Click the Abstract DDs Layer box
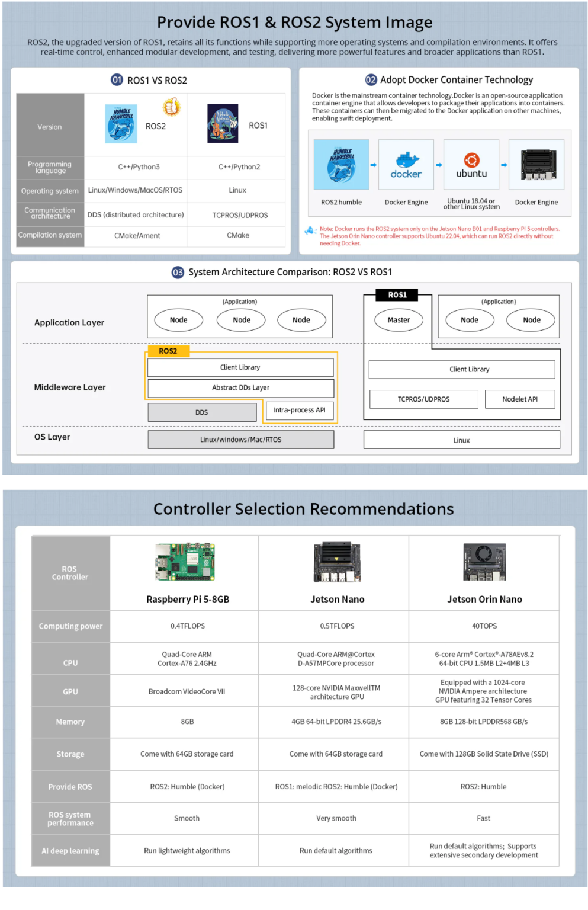This screenshot has width=588, height=910. click(240, 388)
